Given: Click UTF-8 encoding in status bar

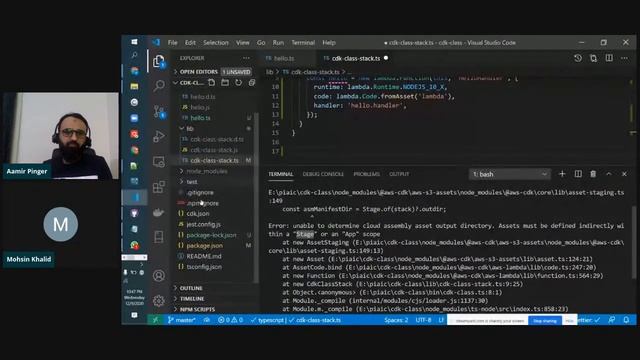Looking at the screenshot, I should tap(423, 320).
